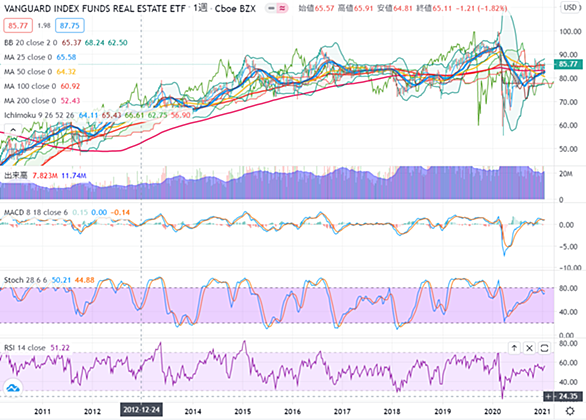Viewport: 586px width, 420px height.
Task: Click the -5.00 MACD scale label
Action: (x=567, y=247)
